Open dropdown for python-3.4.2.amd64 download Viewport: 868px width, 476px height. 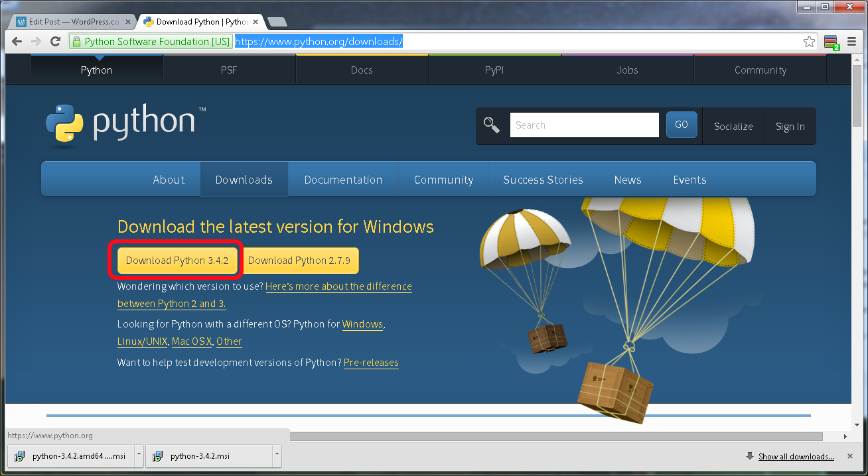(x=139, y=455)
